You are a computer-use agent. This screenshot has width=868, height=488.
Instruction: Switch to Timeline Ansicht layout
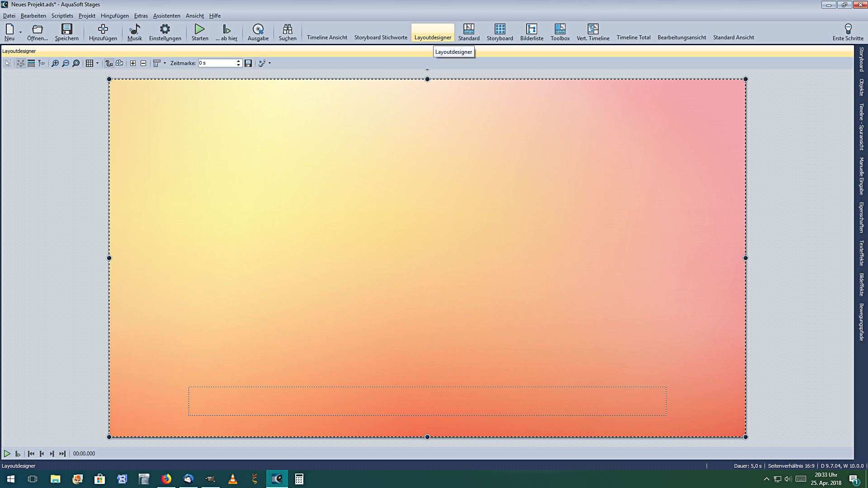point(327,38)
